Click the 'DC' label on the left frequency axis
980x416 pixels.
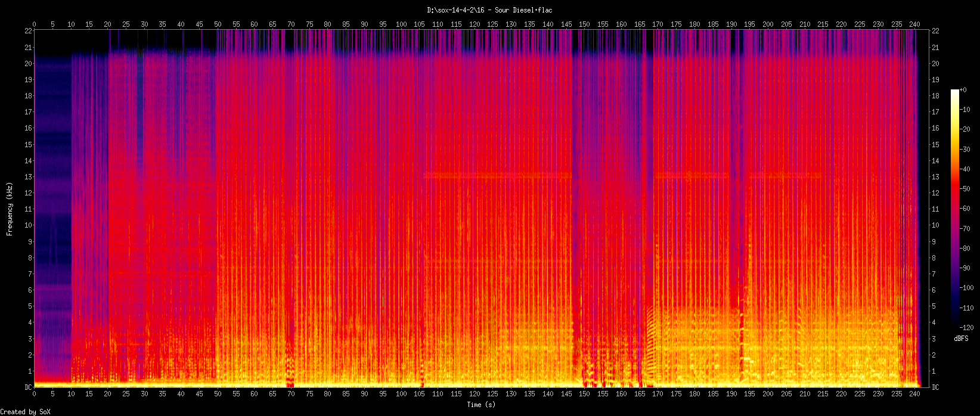[28, 387]
